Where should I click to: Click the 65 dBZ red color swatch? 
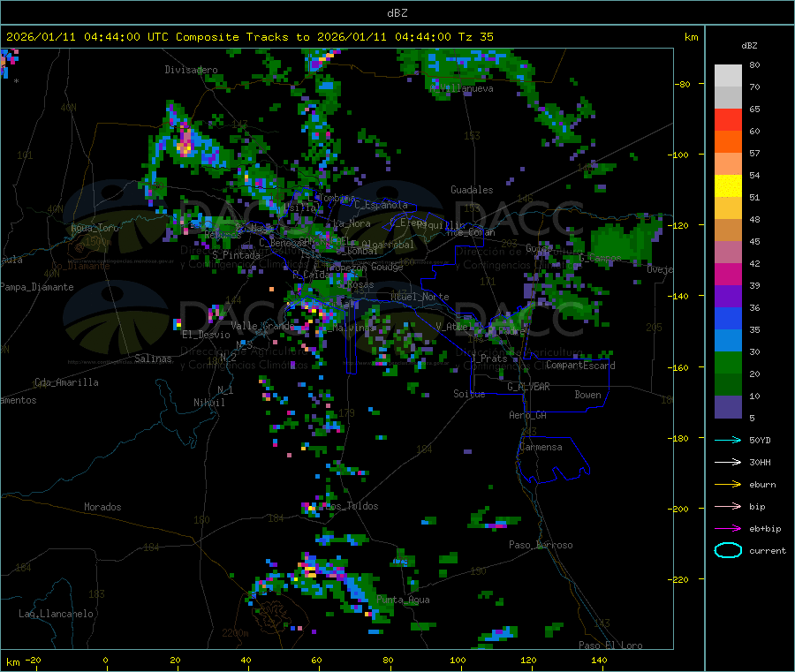point(728,119)
